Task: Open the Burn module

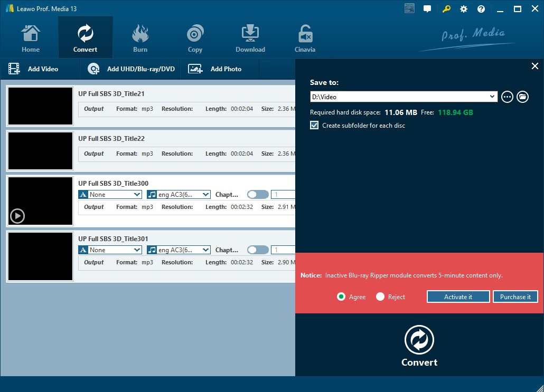Action: click(x=140, y=38)
